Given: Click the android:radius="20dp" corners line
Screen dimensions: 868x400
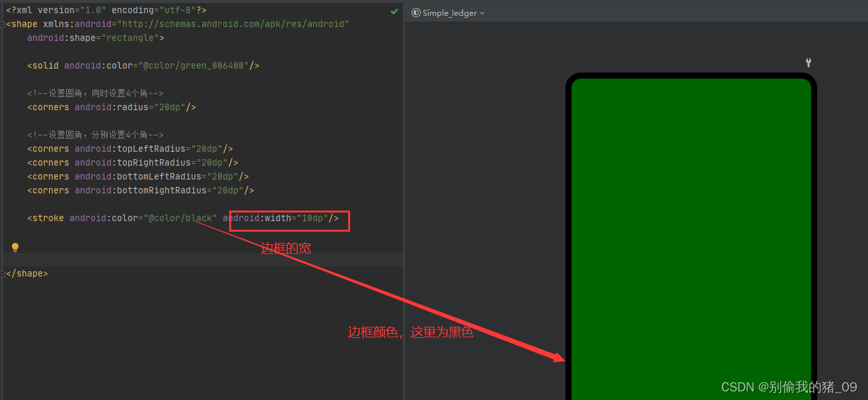Looking at the screenshot, I should point(112,108).
